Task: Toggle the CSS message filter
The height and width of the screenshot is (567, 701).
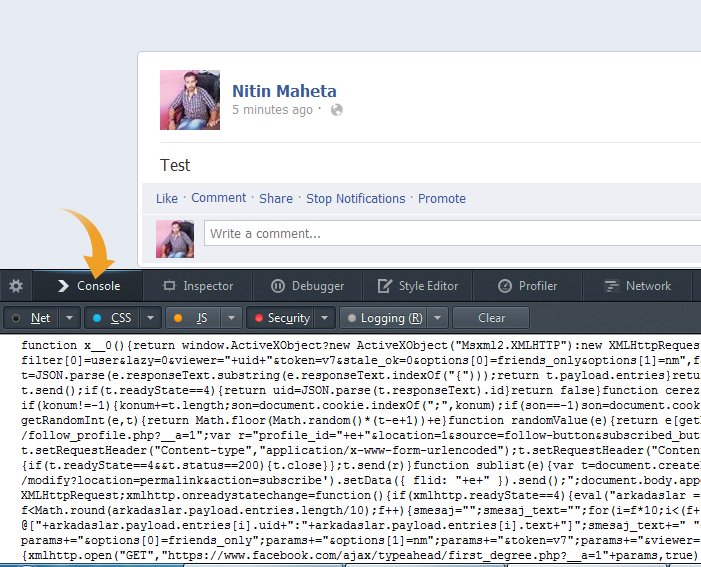Action: [x=112, y=318]
